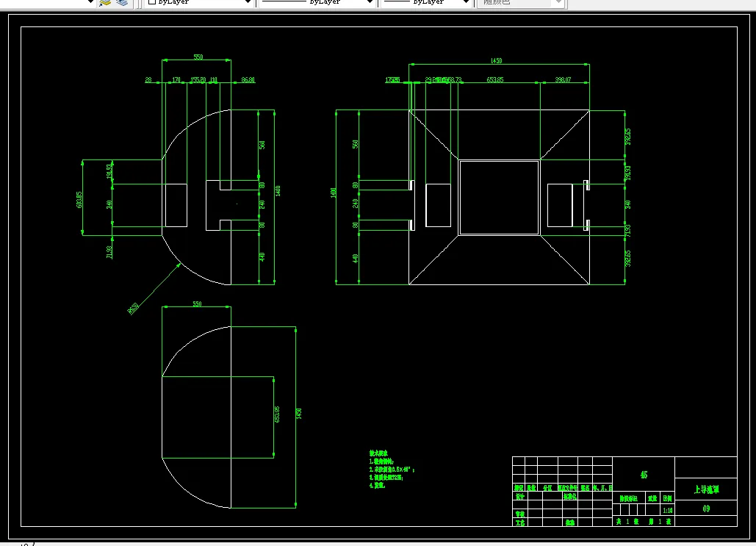Select the 338.07 dimension text
This screenshot has width=756, height=546.
tap(563, 79)
